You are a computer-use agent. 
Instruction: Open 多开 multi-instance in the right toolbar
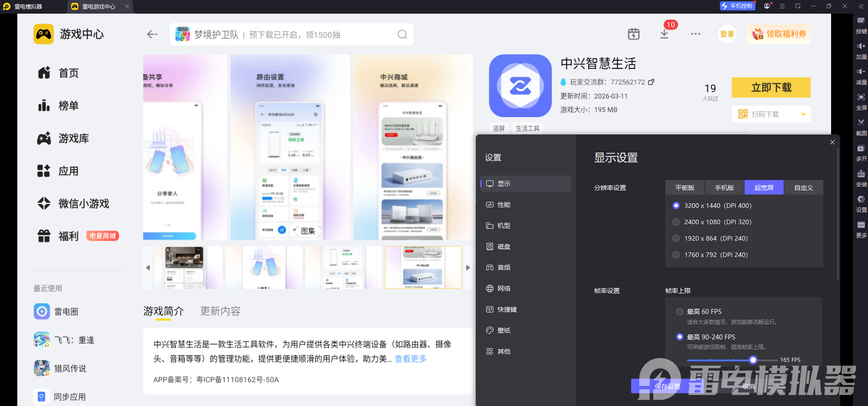[x=861, y=153]
